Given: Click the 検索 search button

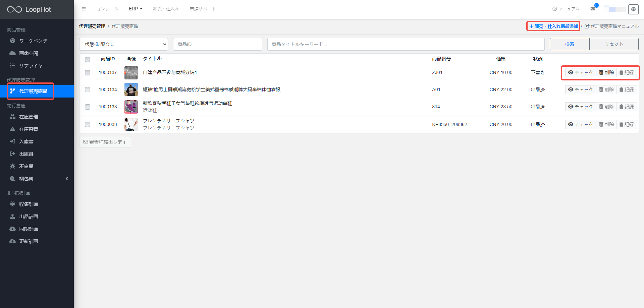Looking at the screenshot, I should [x=570, y=44].
